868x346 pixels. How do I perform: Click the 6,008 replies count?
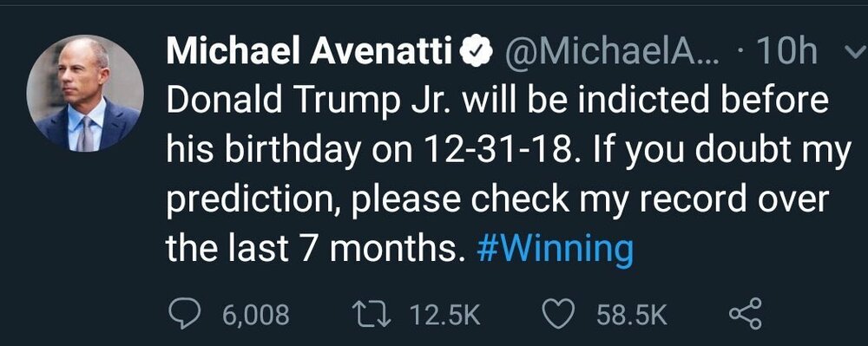[x=256, y=315]
